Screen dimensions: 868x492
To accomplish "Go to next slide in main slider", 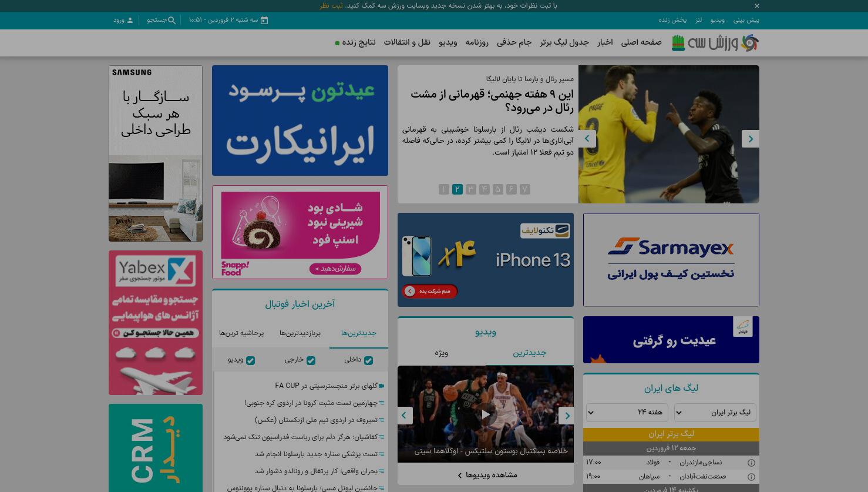I will (751, 139).
